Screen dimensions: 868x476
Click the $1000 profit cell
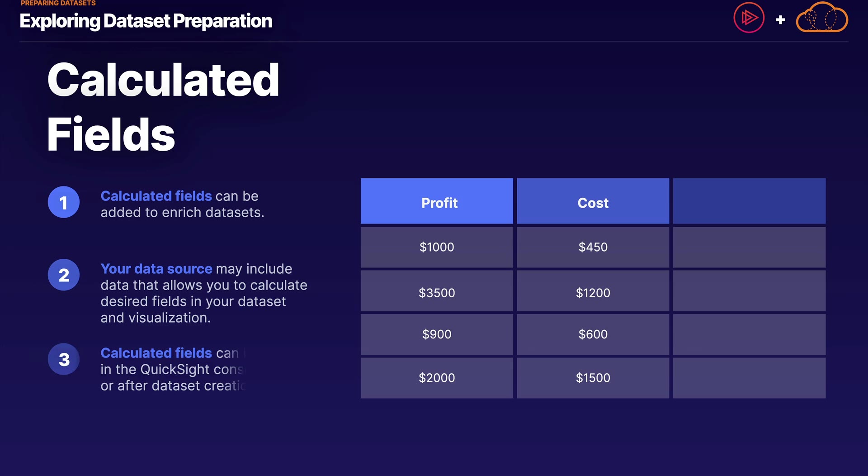437,247
